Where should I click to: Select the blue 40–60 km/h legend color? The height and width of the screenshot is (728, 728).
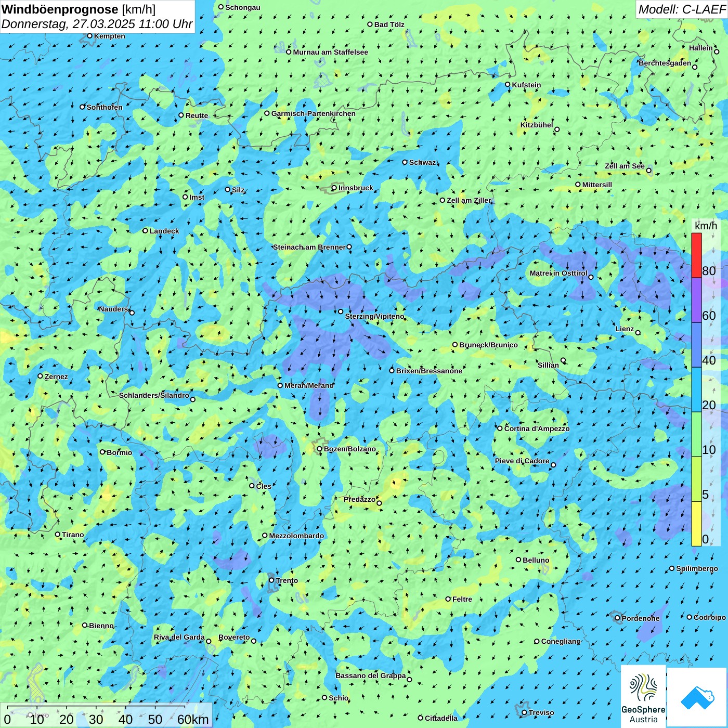(x=696, y=345)
